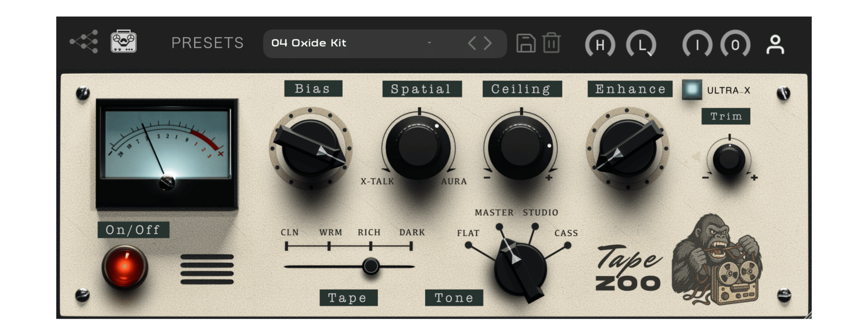This screenshot has height=336, width=868.
Task: Click the H filter knob icon
Action: point(600,44)
